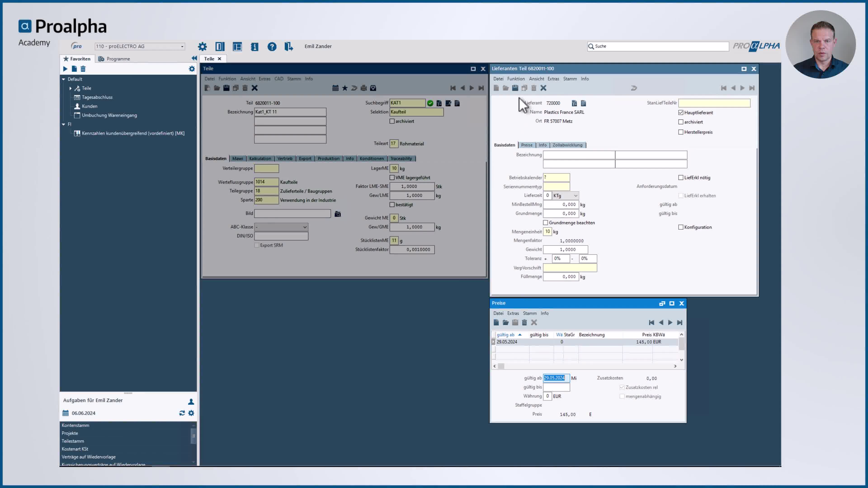Screen dimensions: 868x488
Task: Select price row dated 29.05.2024
Action: pyautogui.click(x=585, y=342)
